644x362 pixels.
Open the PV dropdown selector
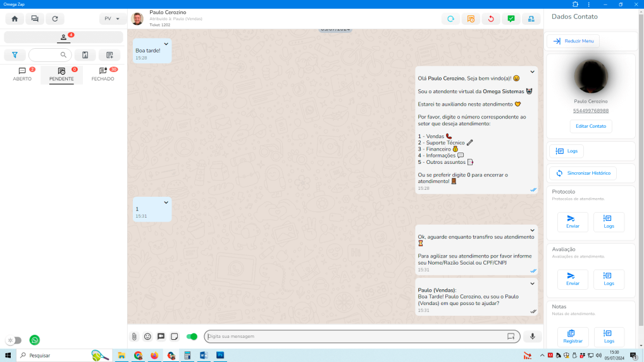[x=112, y=19]
